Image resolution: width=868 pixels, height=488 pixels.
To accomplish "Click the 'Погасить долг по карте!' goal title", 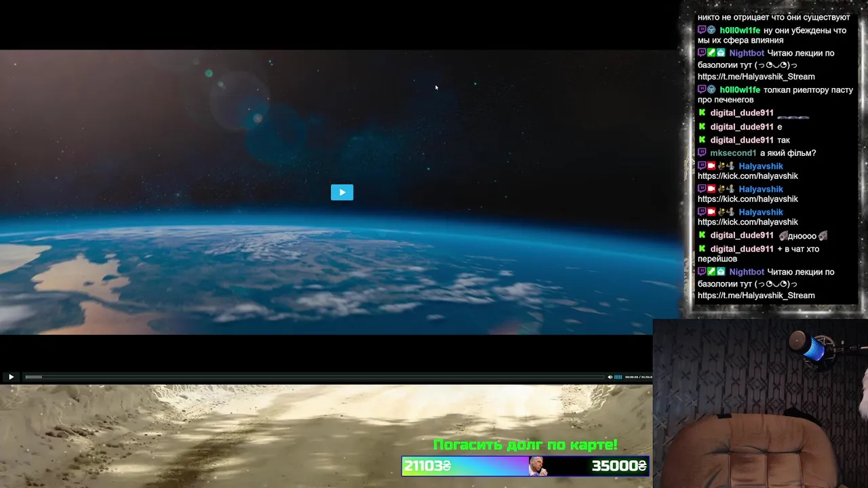I will 526,445.
